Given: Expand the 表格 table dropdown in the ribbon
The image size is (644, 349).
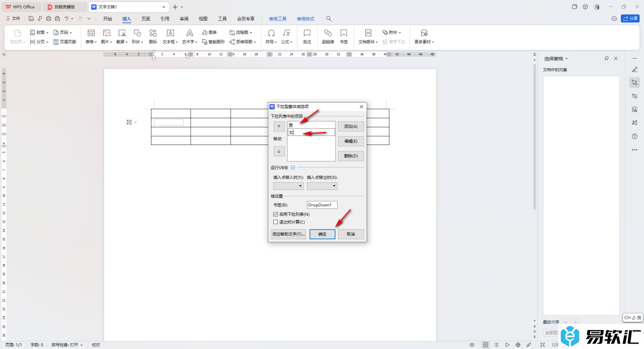Looking at the screenshot, I should 91,42.
